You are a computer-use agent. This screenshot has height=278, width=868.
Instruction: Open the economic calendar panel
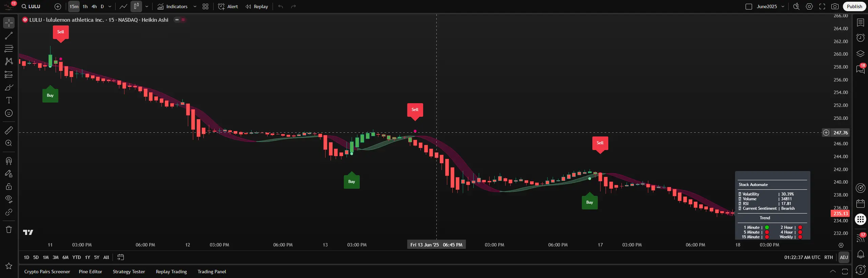[x=861, y=204]
